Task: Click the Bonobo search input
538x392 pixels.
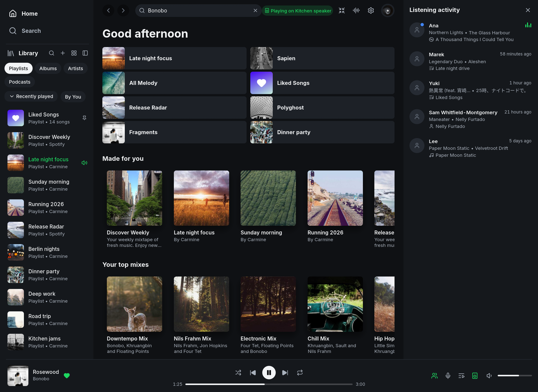Action: point(198,10)
